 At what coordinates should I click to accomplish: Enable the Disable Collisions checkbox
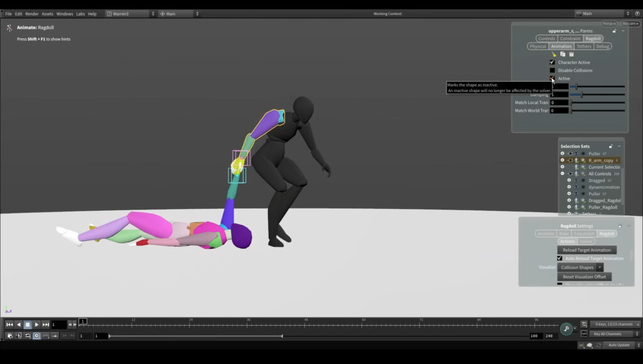pos(552,70)
